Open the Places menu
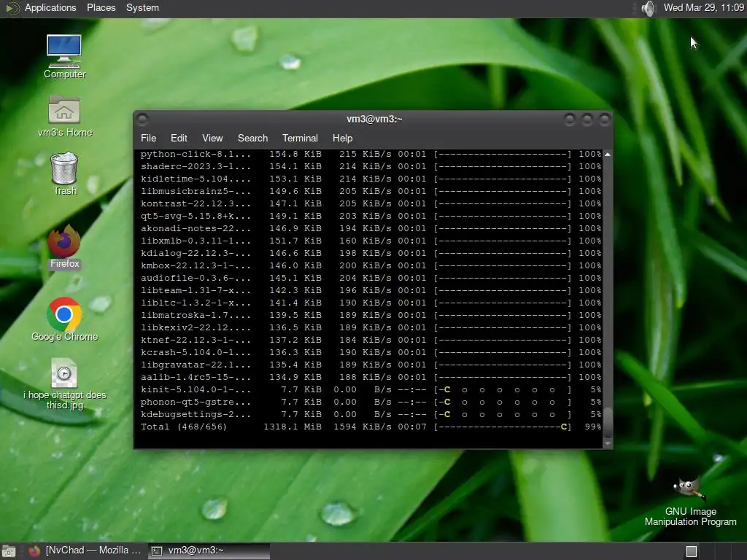The width and height of the screenshot is (747, 560). click(101, 7)
